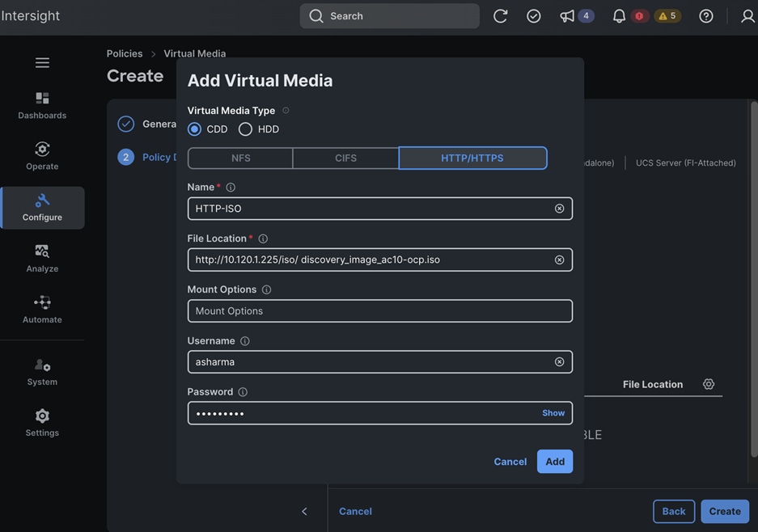The height and width of the screenshot is (532, 758).
Task: Clear the Username field
Action: [x=559, y=362]
